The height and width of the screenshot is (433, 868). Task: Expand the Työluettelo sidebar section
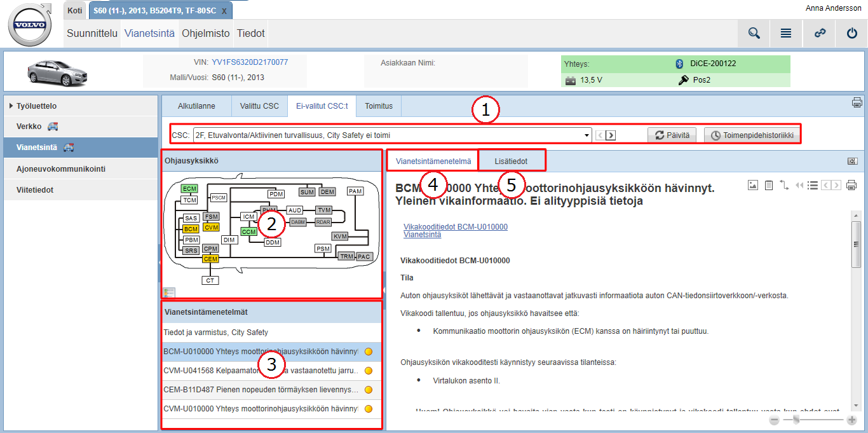(x=81, y=106)
